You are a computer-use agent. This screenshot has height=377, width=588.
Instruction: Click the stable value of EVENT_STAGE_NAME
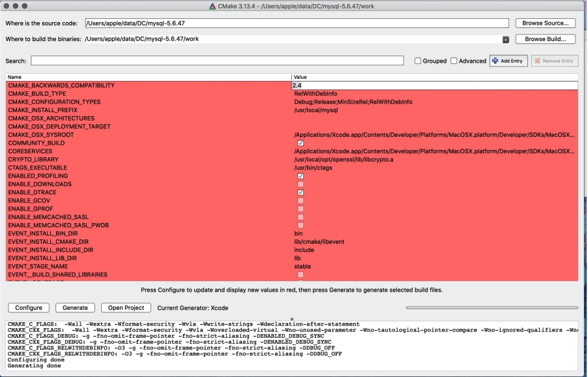click(x=302, y=266)
